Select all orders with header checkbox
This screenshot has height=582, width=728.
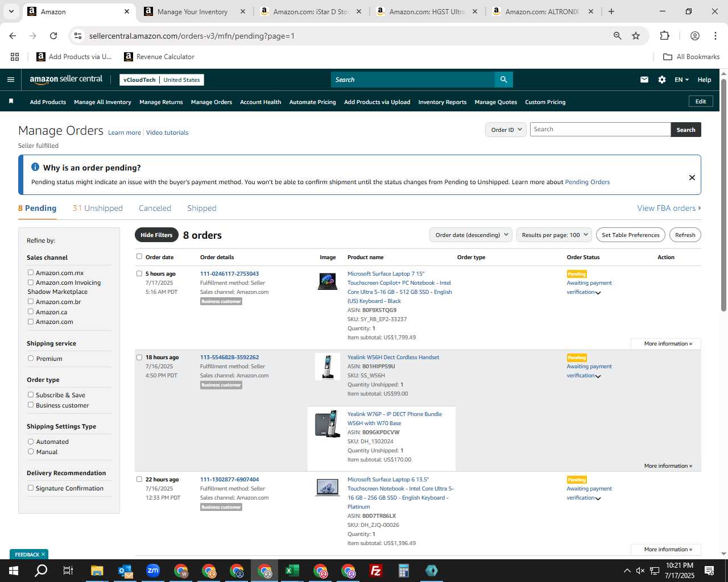[x=139, y=256]
